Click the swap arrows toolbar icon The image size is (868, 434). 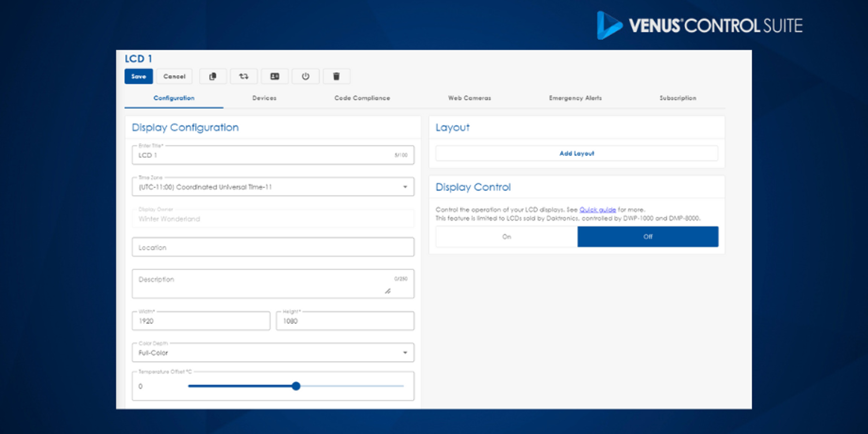(x=243, y=76)
